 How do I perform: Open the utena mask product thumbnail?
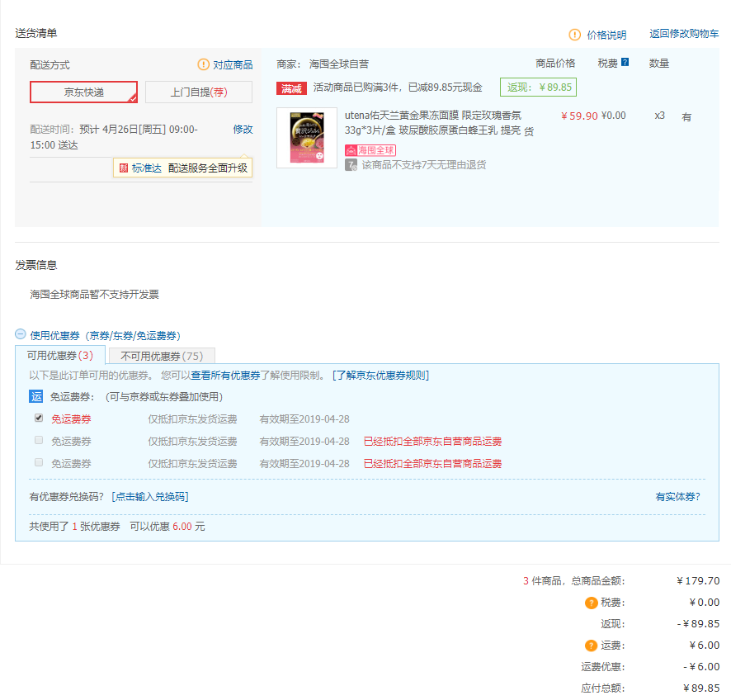307,138
